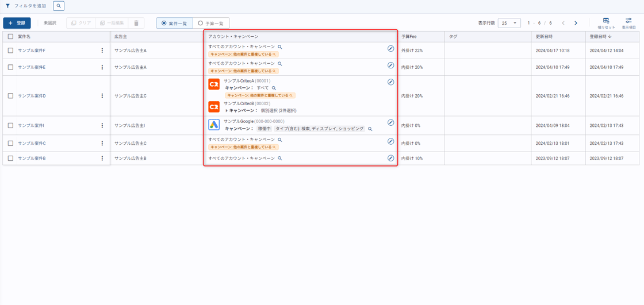Click the search magnifier icon beside フィルタを追加
644x305 pixels.
point(59,6)
